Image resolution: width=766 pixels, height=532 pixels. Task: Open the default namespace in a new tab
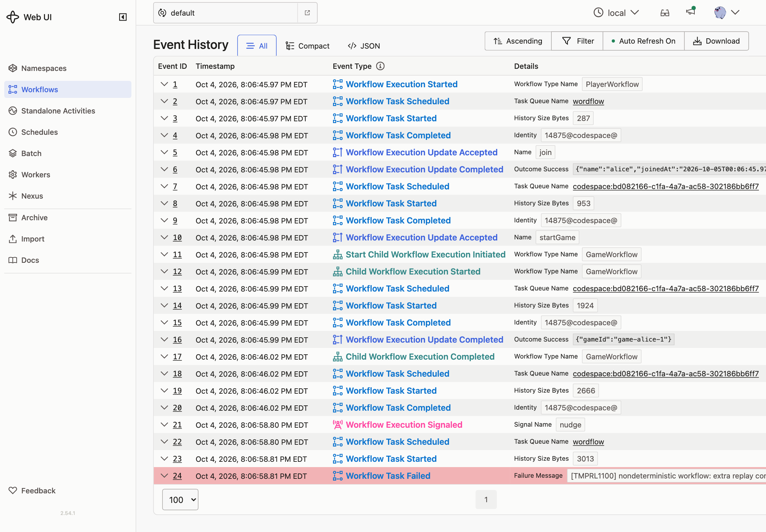307,13
